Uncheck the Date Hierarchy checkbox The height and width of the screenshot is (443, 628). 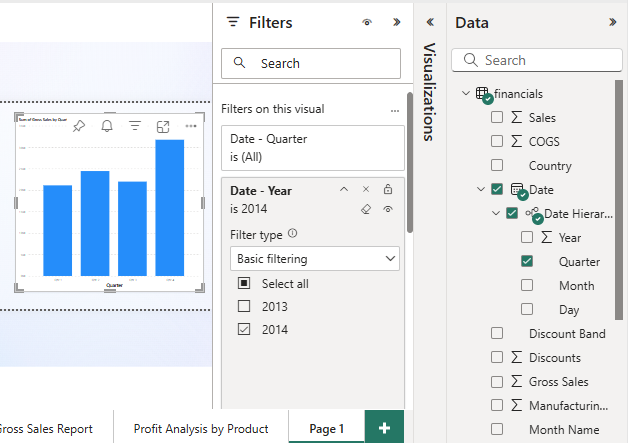click(512, 213)
